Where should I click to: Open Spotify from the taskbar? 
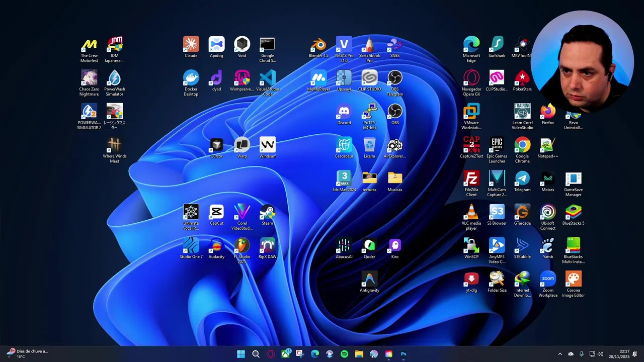pos(344,354)
